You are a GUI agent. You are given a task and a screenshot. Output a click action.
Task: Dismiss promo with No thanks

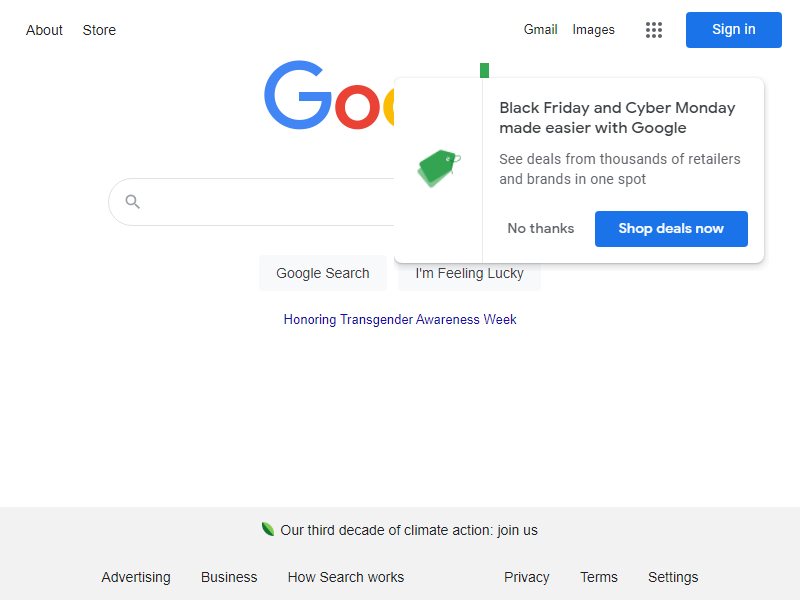(540, 229)
